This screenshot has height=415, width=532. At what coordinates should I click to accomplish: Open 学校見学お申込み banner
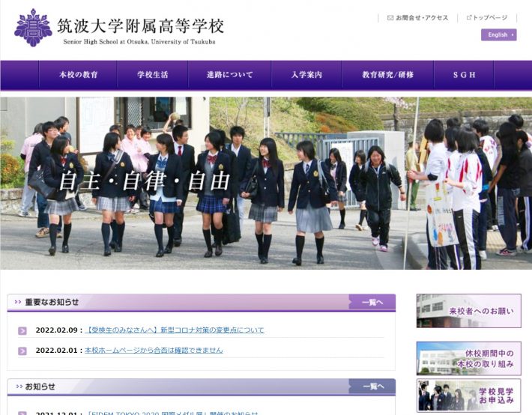469,396
